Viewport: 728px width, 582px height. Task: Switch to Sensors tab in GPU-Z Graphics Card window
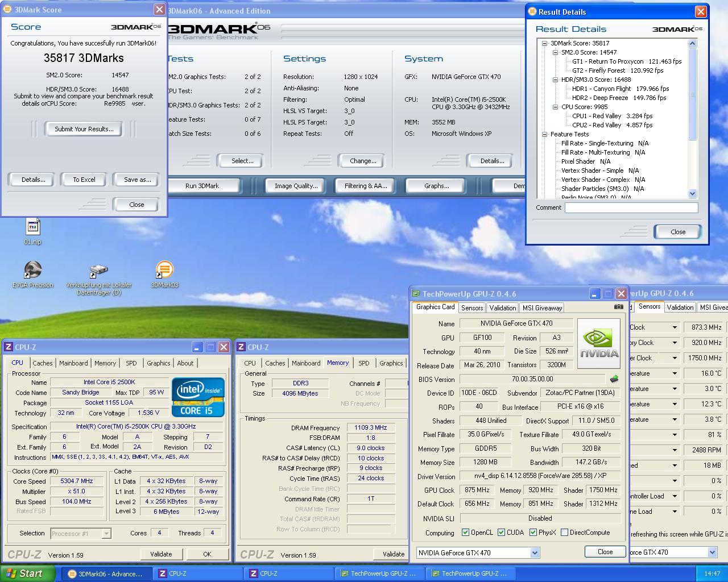[x=471, y=307]
